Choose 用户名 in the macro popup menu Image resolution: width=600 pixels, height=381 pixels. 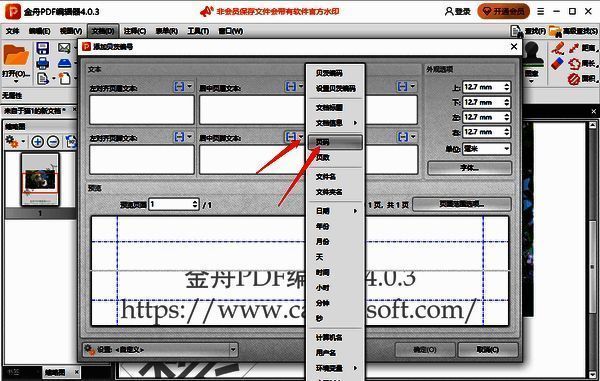coord(335,353)
